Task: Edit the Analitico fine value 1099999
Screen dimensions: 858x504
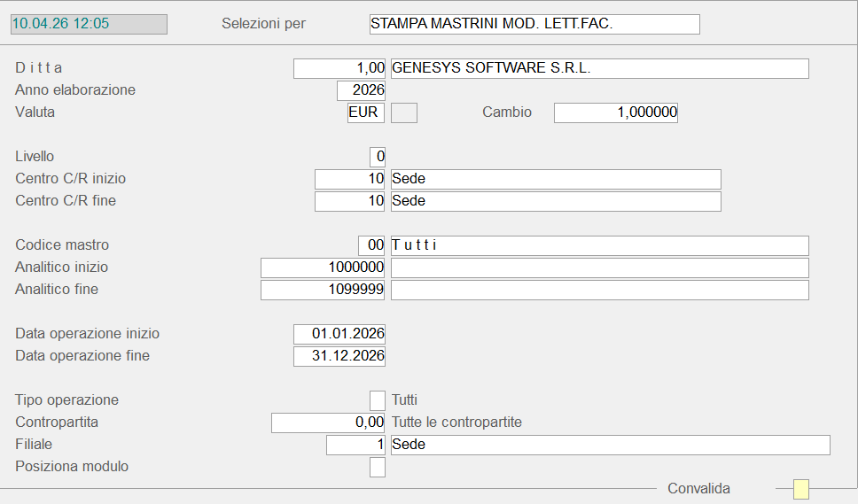Action: coord(323,290)
